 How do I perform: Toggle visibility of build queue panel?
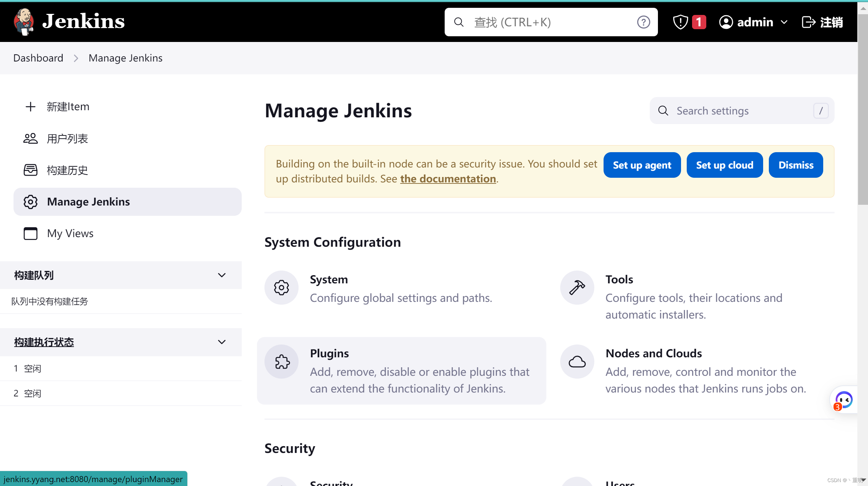point(221,275)
